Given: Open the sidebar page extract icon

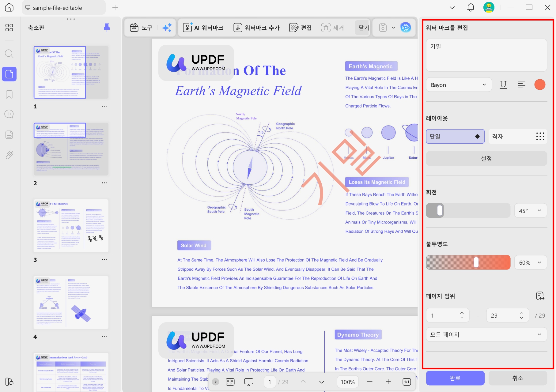Looking at the screenshot, I should click(9, 134).
